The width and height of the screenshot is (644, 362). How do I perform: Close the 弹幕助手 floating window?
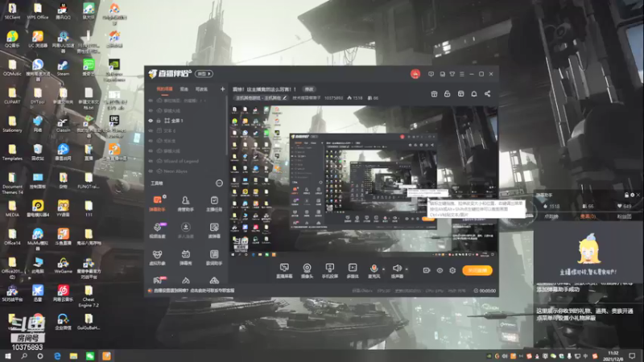[638, 195]
